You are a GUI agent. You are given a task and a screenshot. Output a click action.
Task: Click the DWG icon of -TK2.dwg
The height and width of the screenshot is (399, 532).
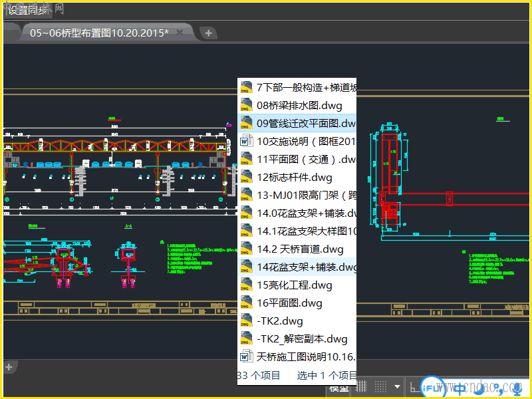click(246, 321)
